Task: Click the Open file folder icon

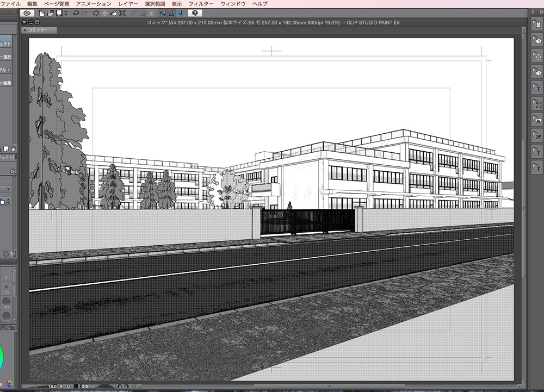Action: (51, 13)
